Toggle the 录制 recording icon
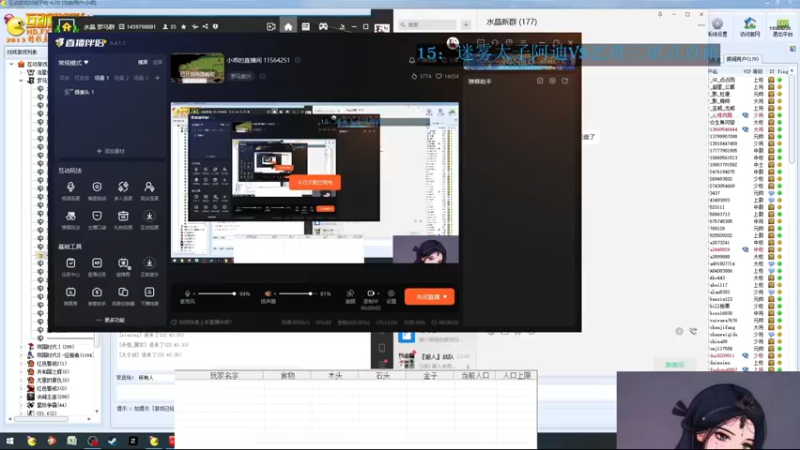Image resolution: width=800 pixels, height=450 pixels. coord(370,293)
